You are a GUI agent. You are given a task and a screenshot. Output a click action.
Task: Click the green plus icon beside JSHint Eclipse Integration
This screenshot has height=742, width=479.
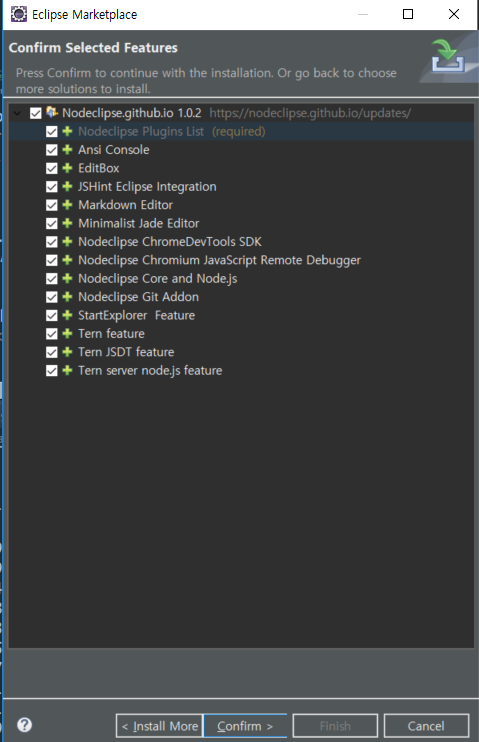click(67, 186)
